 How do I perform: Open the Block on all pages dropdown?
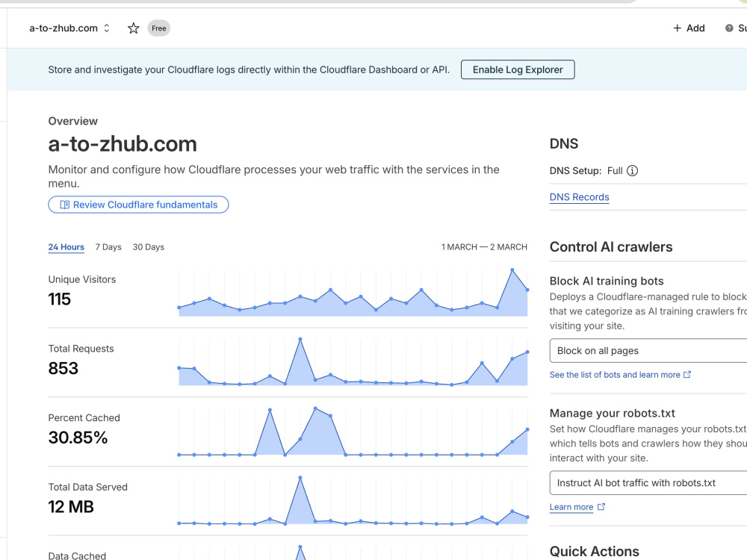tap(648, 350)
